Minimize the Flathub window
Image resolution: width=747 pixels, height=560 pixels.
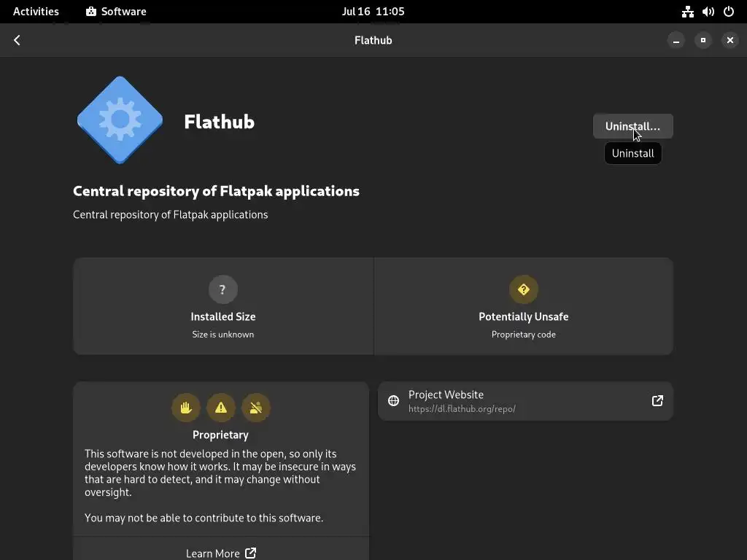(676, 41)
